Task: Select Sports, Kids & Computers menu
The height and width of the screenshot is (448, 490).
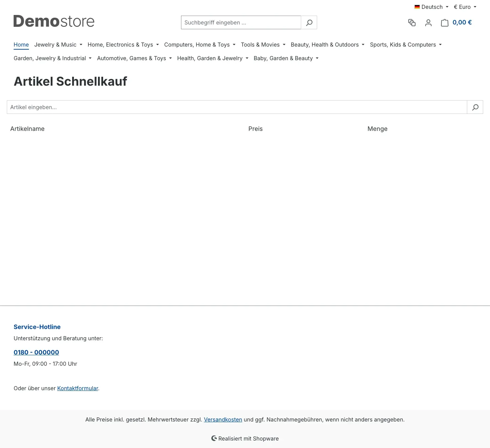Action: click(406, 45)
